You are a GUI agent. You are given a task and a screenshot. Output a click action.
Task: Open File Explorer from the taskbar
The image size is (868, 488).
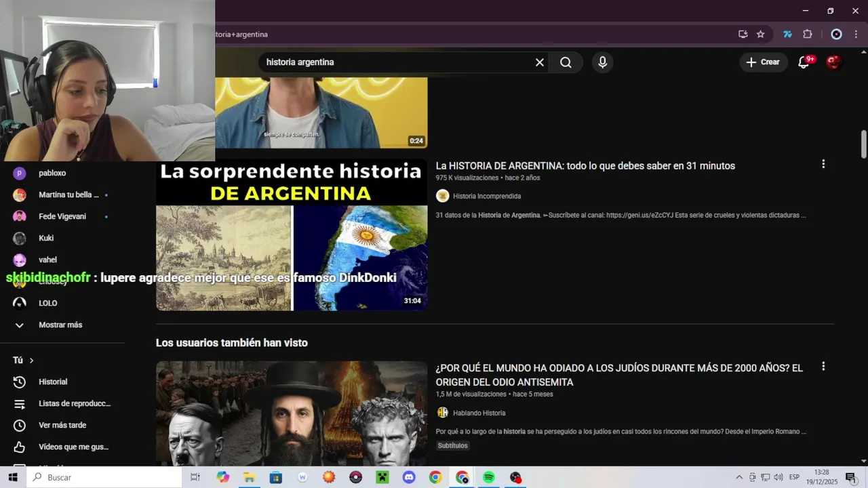pyautogui.click(x=249, y=478)
